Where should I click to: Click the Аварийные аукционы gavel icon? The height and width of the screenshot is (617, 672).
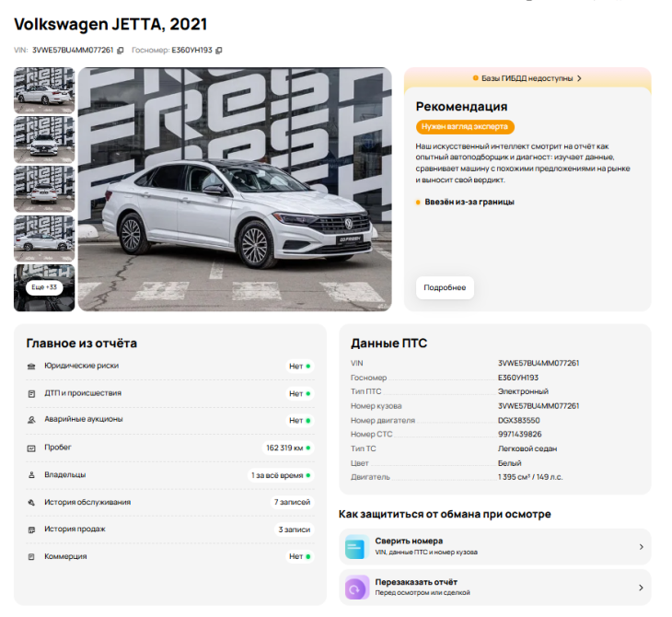[31, 420]
